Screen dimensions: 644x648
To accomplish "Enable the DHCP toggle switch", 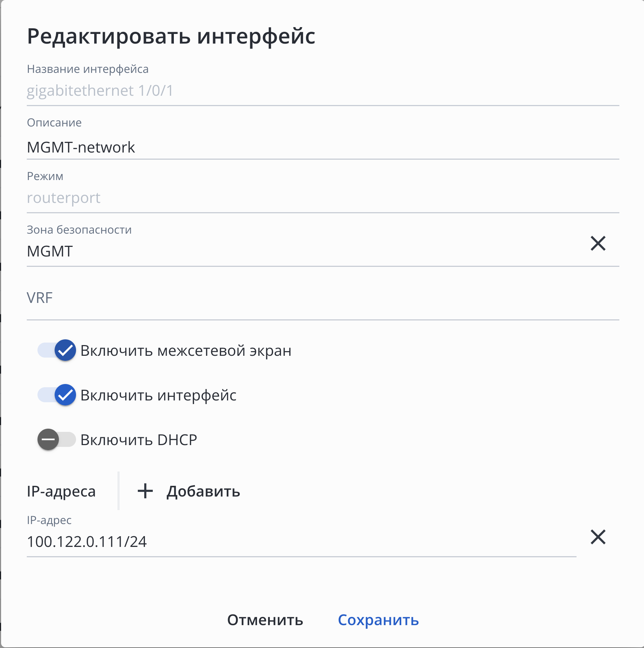I will click(x=57, y=440).
